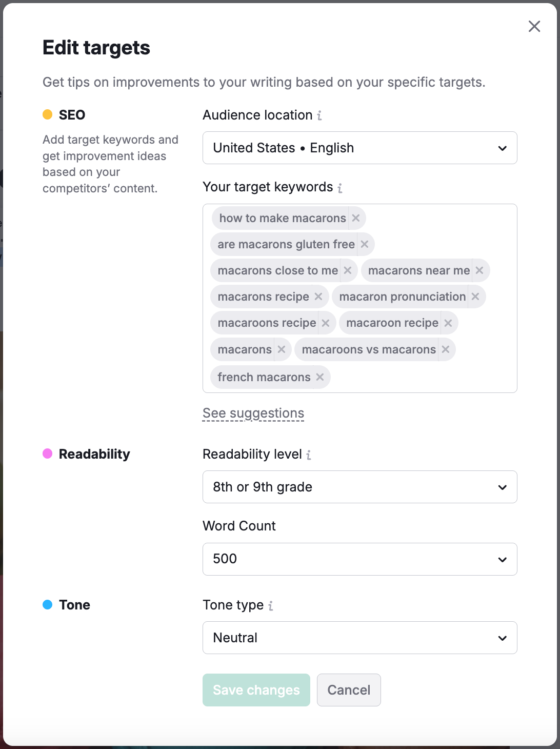This screenshot has height=749, width=560.
Task: Click the info icon beside Your target keywords
Action: 340,188
